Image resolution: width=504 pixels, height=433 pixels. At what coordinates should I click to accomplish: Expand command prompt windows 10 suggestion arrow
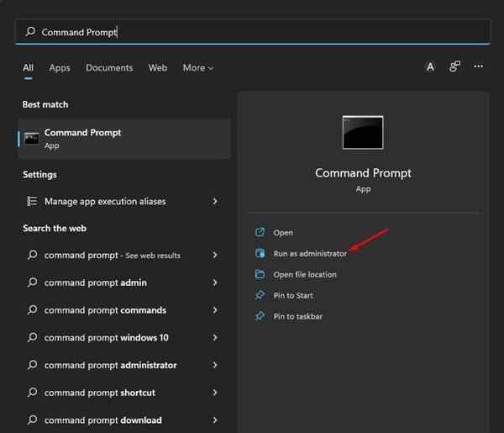coord(215,337)
